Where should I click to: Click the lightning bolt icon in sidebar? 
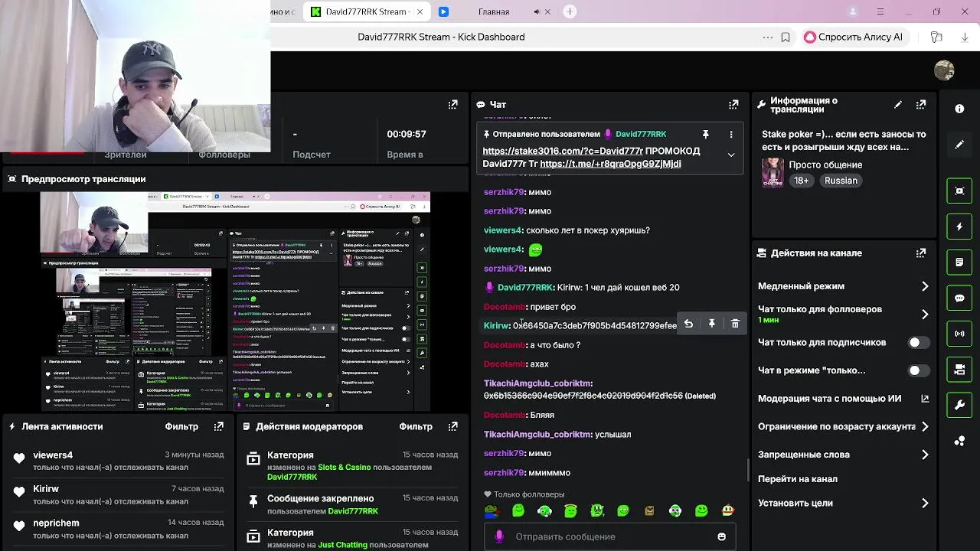959,227
